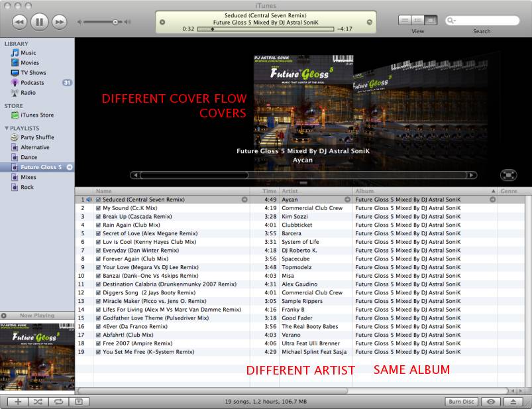This screenshot has height=409, width=532.
Task: Click the horizontal track list scrollbar
Action: [213, 390]
